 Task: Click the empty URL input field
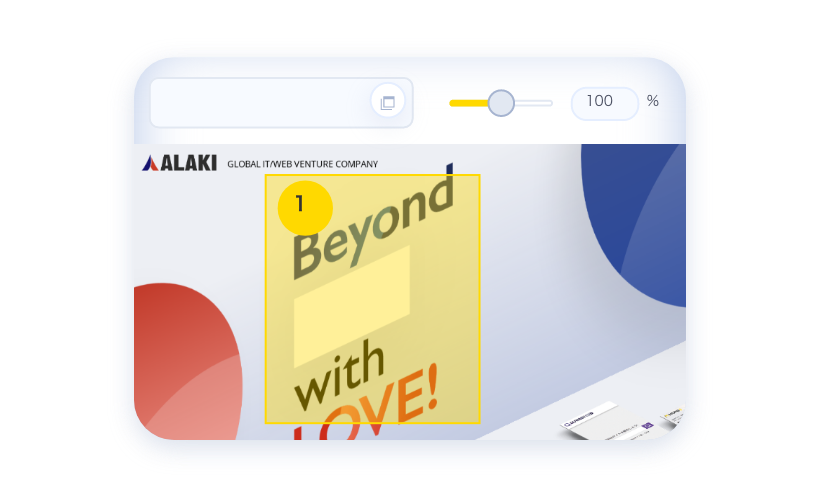pos(260,102)
